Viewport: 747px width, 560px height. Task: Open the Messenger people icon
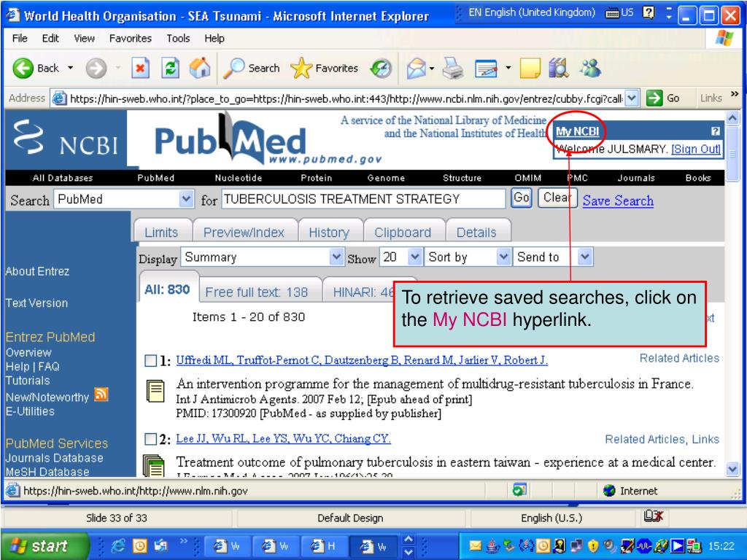click(x=590, y=68)
